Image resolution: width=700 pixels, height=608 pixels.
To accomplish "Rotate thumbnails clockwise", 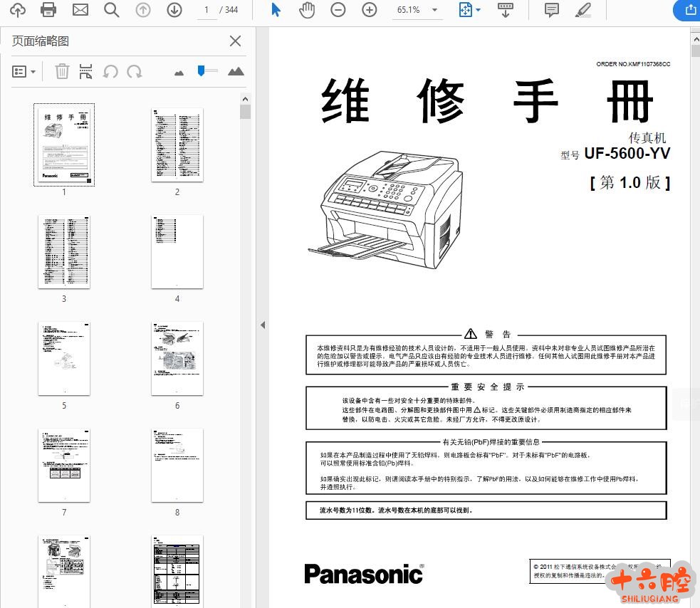I will pyautogui.click(x=134, y=71).
